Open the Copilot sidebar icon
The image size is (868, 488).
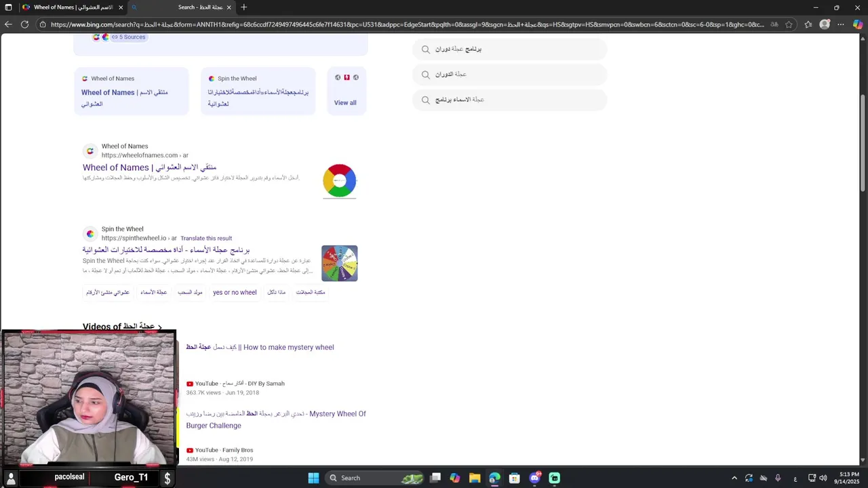(858, 24)
